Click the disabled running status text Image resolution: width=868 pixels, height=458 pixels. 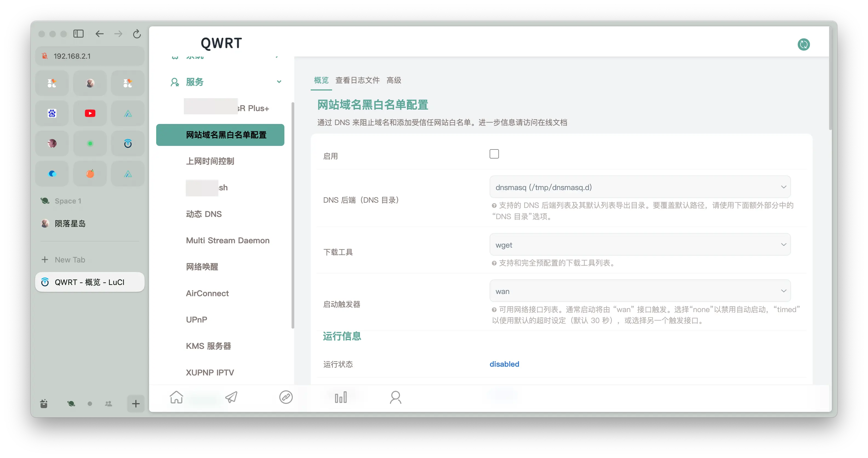[x=504, y=364]
